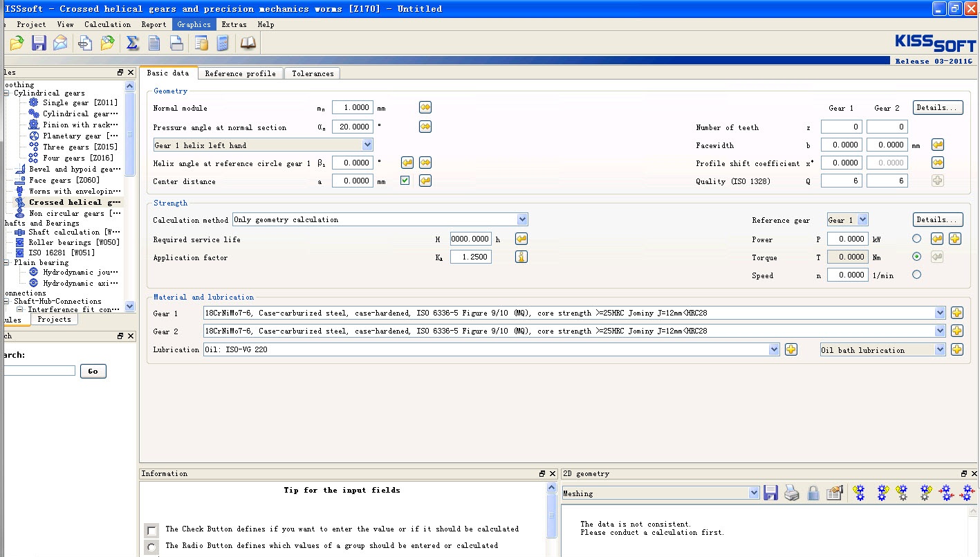Click the Application factor input field

click(471, 257)
